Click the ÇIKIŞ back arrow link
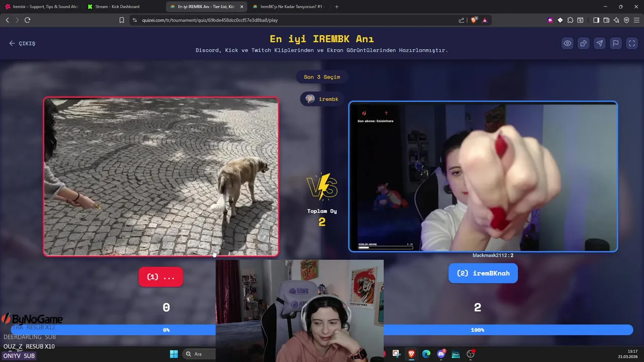 22,43
